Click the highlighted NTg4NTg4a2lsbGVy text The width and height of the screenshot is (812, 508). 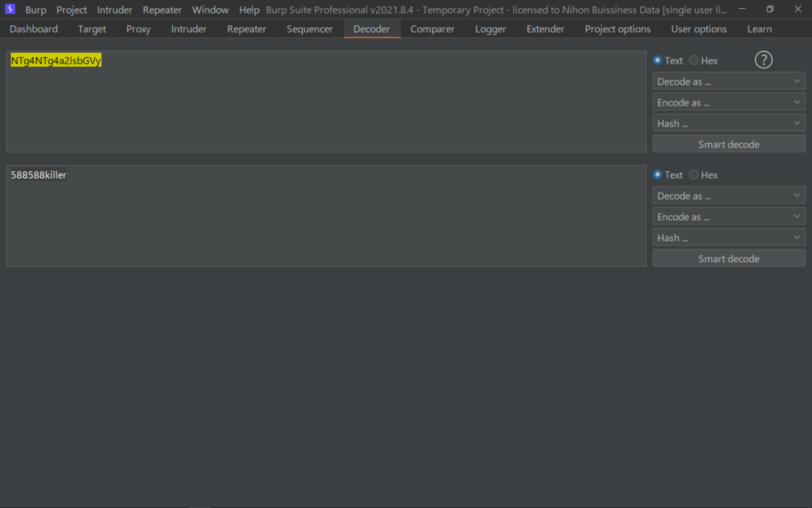coord(56,60)
